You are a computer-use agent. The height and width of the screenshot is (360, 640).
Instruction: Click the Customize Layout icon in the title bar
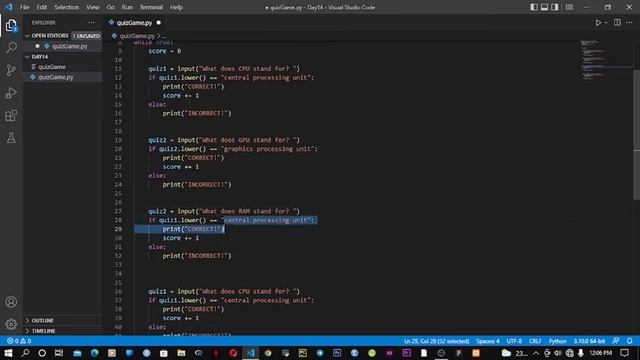569,7
